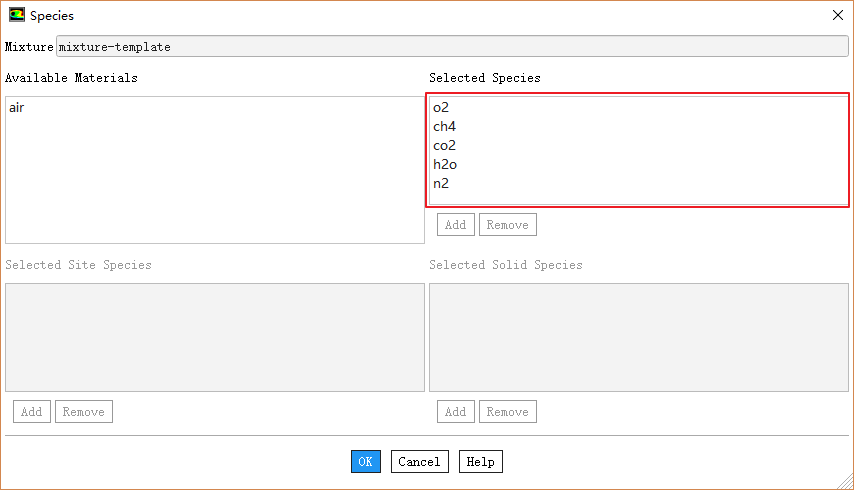
Task: Click the empty Selected Solid Species list
Action: coord(639,337)
